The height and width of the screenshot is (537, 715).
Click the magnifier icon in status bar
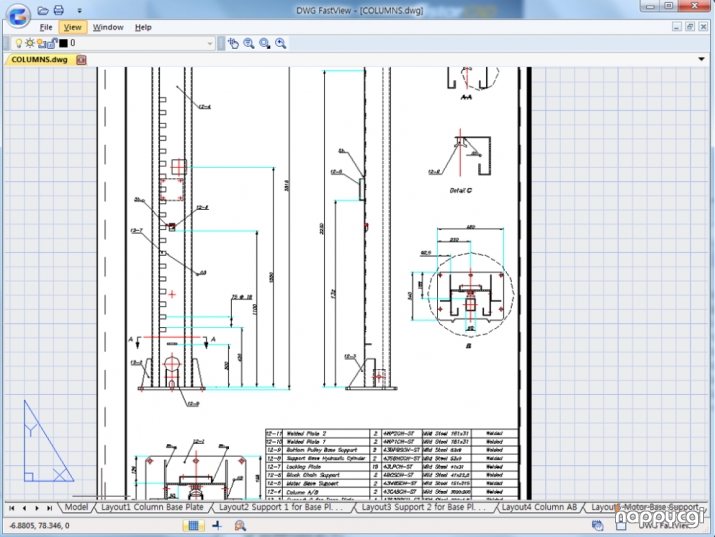[240, 526]
